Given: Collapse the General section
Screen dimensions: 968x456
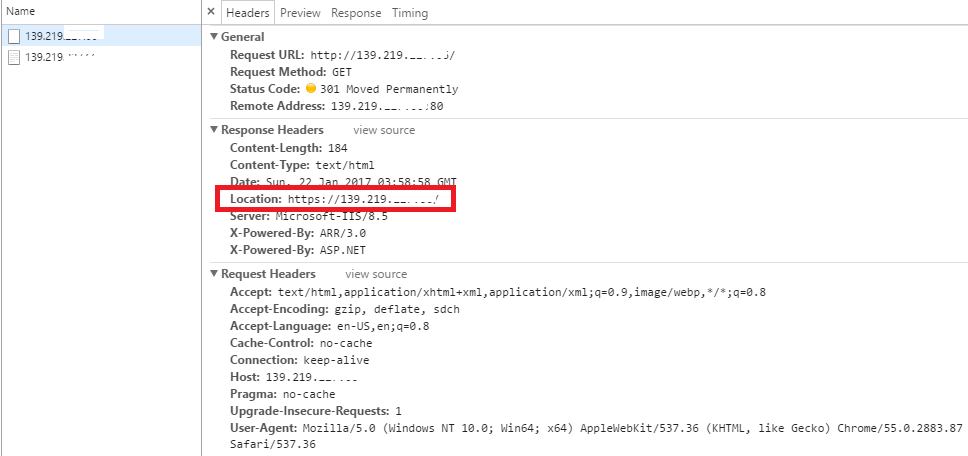Looking at the screenshot, I should point(214,37).
